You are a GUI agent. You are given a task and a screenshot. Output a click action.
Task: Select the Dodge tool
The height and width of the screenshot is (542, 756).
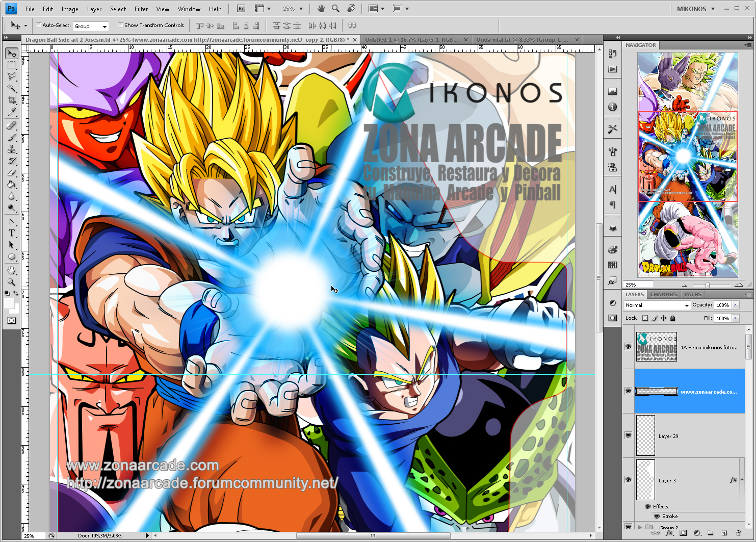(x=12, y=208)
